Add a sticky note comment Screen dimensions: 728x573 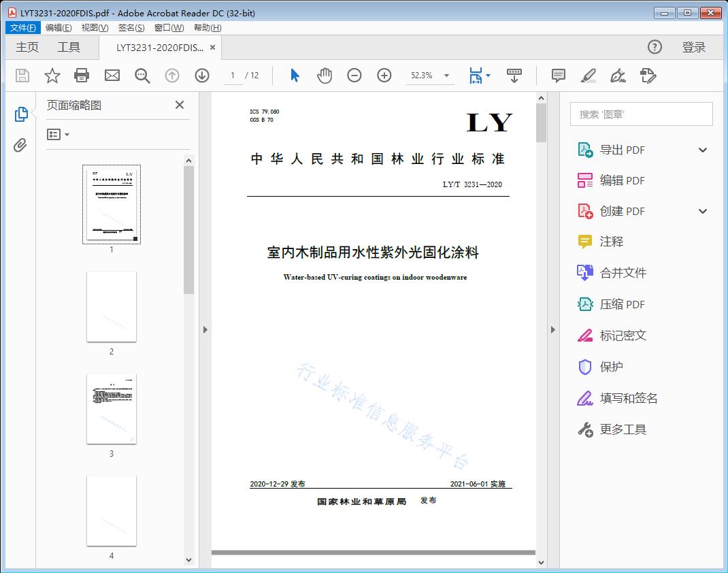point(558,76)
